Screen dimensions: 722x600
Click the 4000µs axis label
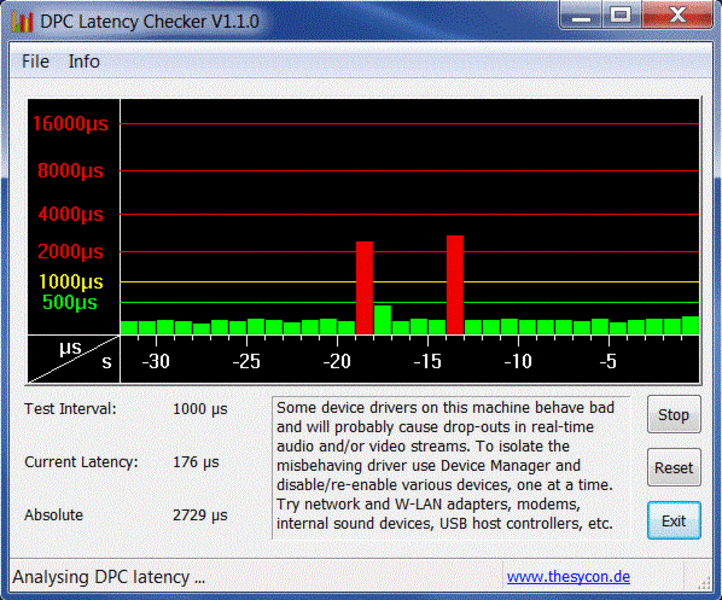(x=70, y=214)
